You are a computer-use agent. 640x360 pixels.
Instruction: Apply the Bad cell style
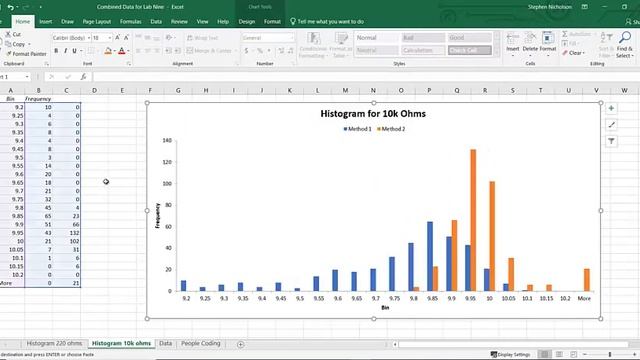423,38
